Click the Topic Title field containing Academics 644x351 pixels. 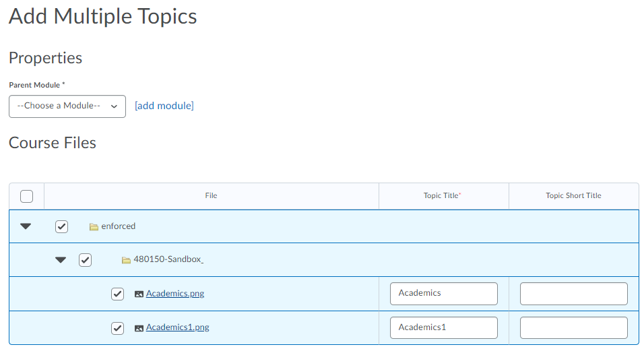pos(443,294)
